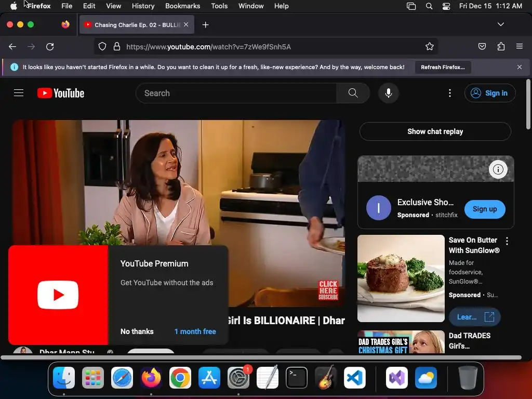
Task: Open Terminal from the Dock
Action: (297, 377)
